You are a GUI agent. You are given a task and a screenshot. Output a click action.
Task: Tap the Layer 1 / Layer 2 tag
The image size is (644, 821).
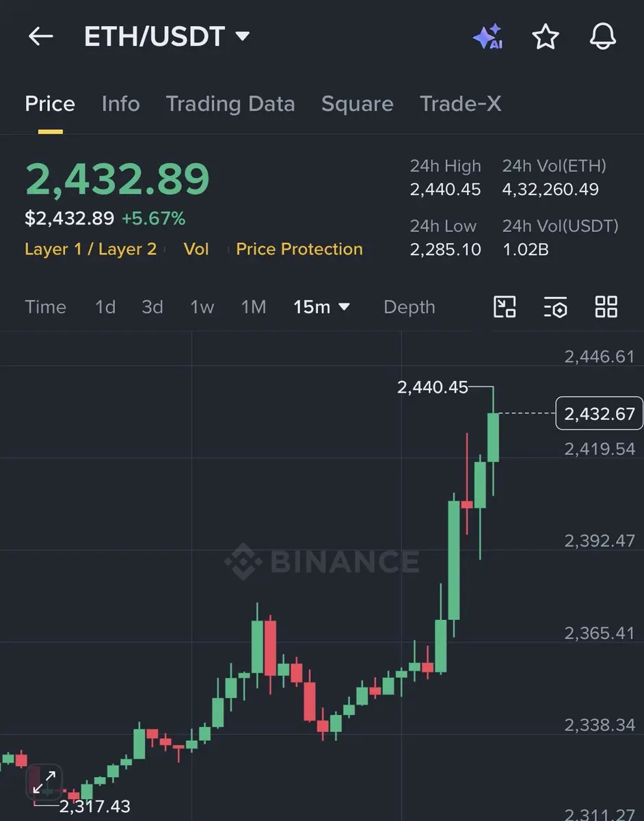[90, 249]
